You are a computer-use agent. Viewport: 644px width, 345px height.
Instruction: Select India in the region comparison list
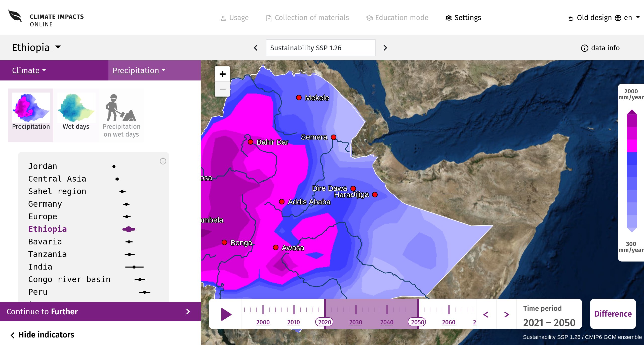click(x=40, y=267)
